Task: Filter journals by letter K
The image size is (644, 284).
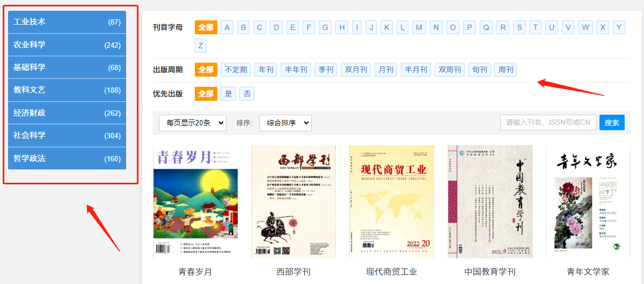Action: coord(387,27)
